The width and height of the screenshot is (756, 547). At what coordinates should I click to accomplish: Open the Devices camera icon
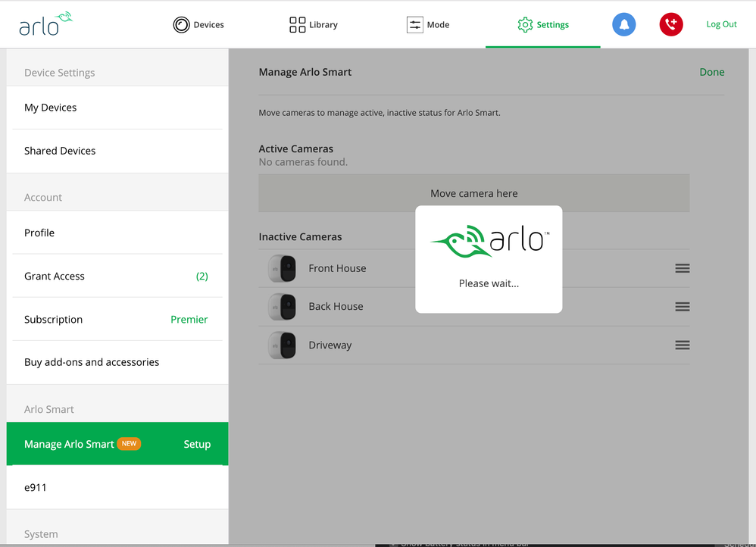(x=181, y=24)
